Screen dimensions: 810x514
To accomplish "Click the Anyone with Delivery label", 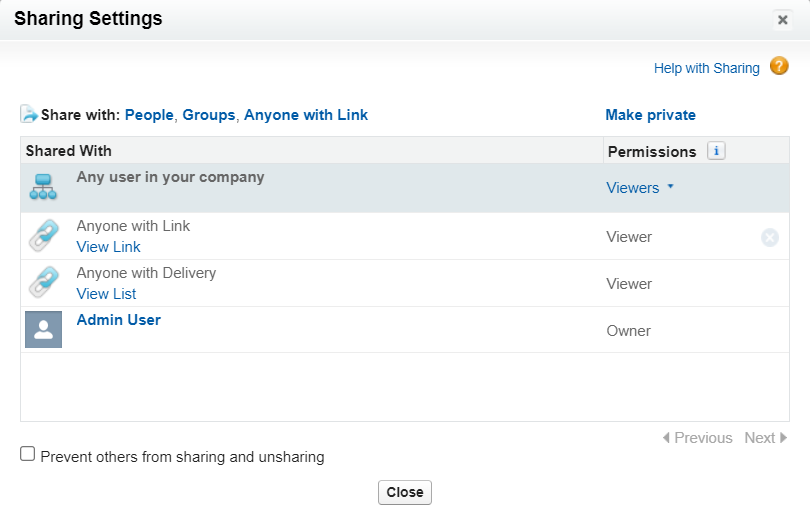I will [x=146, y=273].
